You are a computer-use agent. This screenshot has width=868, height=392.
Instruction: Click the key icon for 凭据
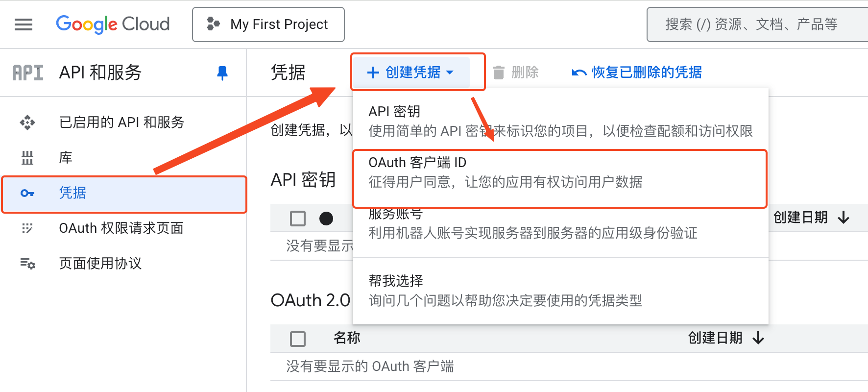[27, 193]
